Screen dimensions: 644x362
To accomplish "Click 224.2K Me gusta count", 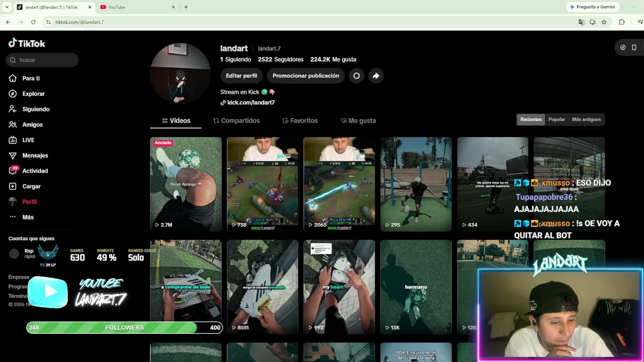I will click(x=333, y=59).
